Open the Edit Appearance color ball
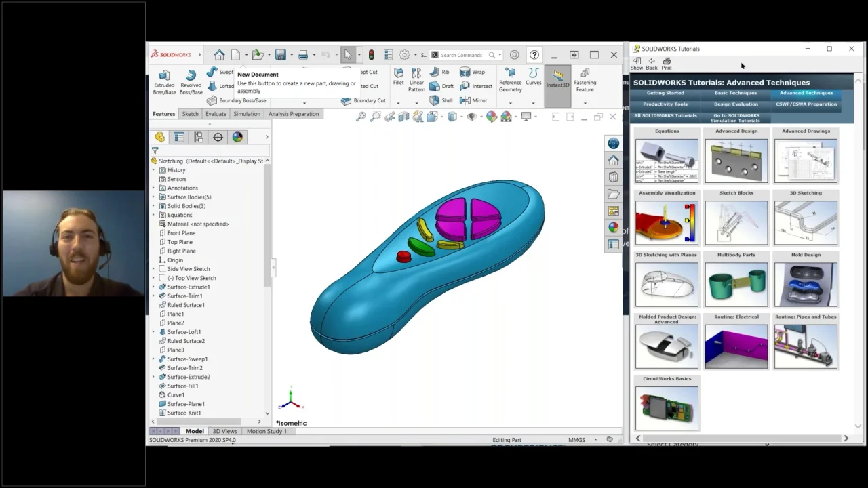The height and width of the screenshot is (488, 868). pyautogui.click(x=492, y=117)
